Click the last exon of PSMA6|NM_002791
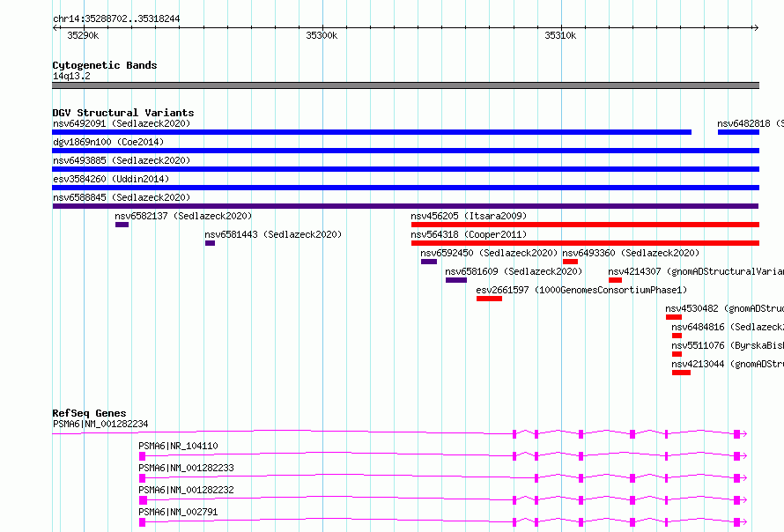Screen dimensions: 784x532 pyautogui.click(x=737, y=522)
